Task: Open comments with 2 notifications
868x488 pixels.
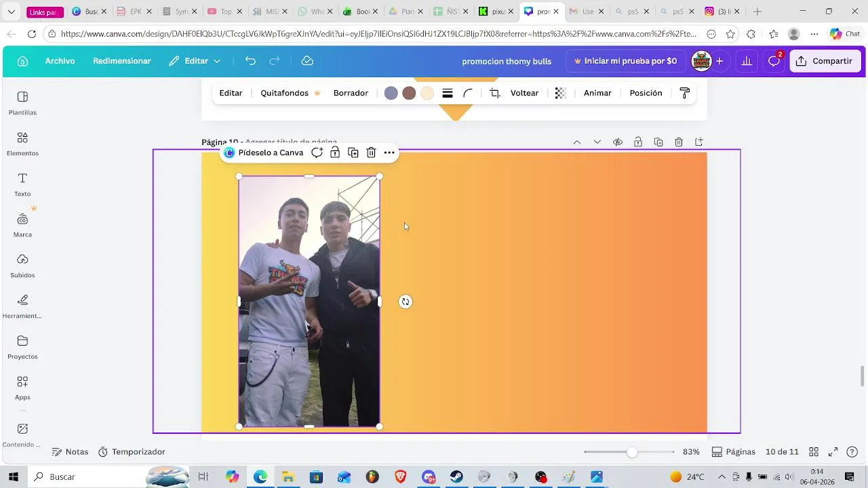Action: pos(774,61)
